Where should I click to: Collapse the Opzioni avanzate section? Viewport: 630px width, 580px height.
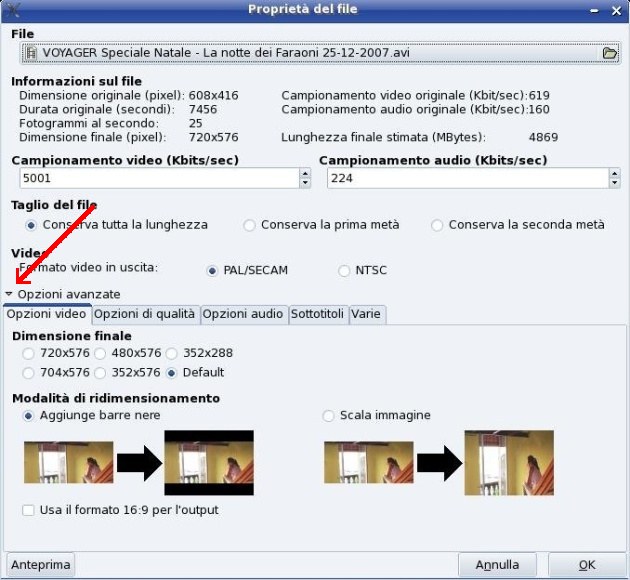10,294
